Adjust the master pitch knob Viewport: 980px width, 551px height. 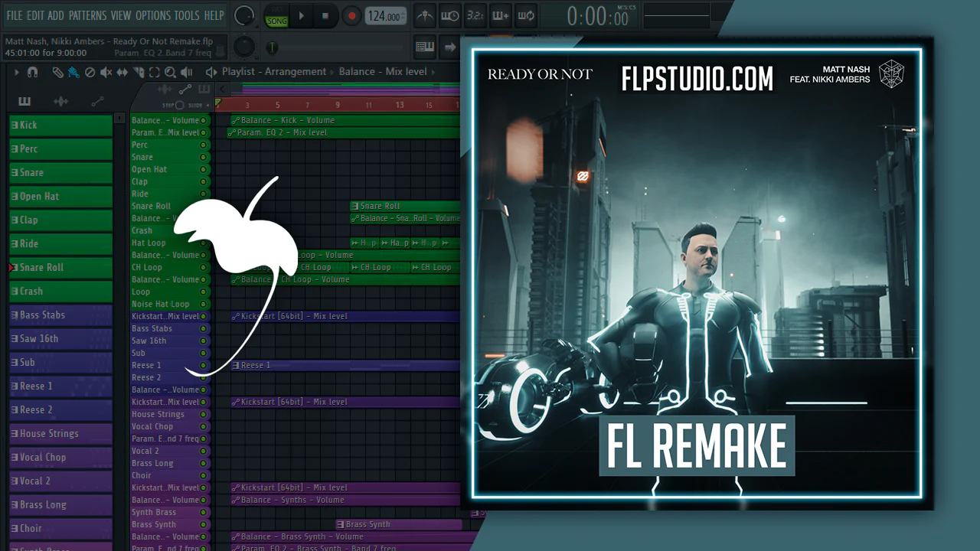pyautogui.click(x=243, y=46)
